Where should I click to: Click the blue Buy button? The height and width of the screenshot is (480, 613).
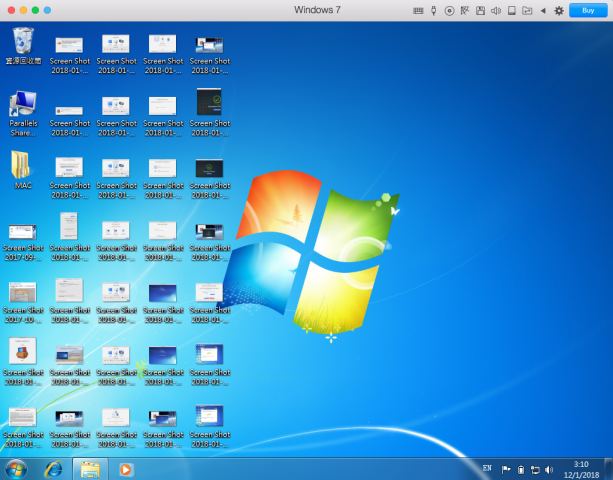[588, 11]
